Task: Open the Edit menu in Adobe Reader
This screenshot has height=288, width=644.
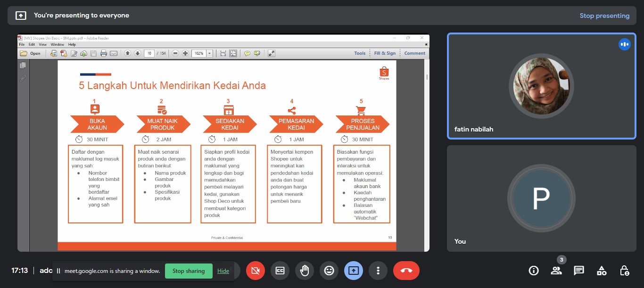Action: pos(32,44)
